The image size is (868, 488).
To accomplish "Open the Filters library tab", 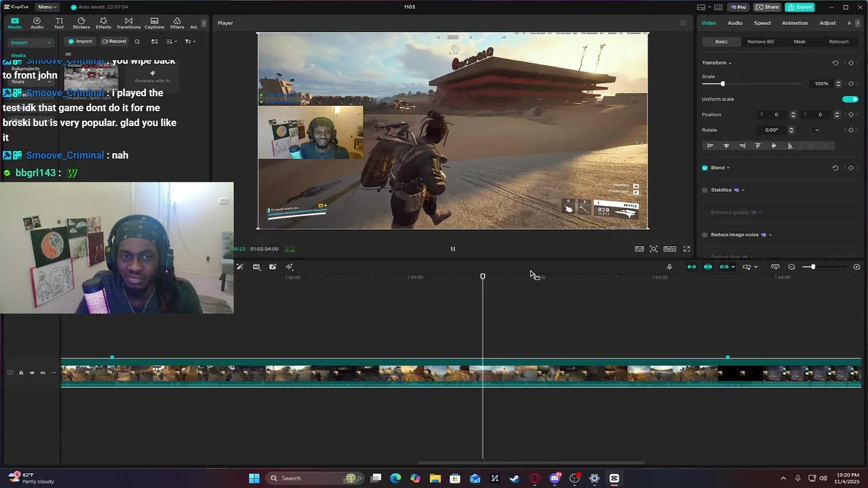I will click(x=177, y=23).
